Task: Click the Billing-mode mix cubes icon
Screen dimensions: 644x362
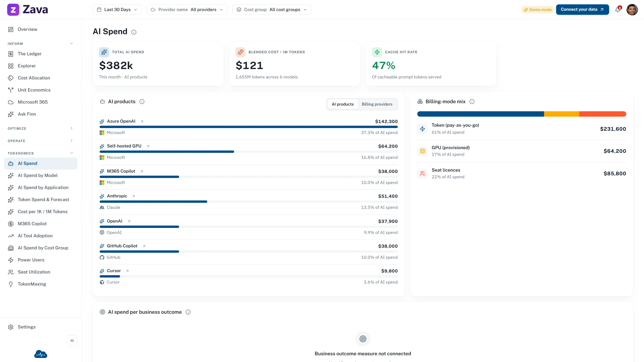Action: click(420, 101)
